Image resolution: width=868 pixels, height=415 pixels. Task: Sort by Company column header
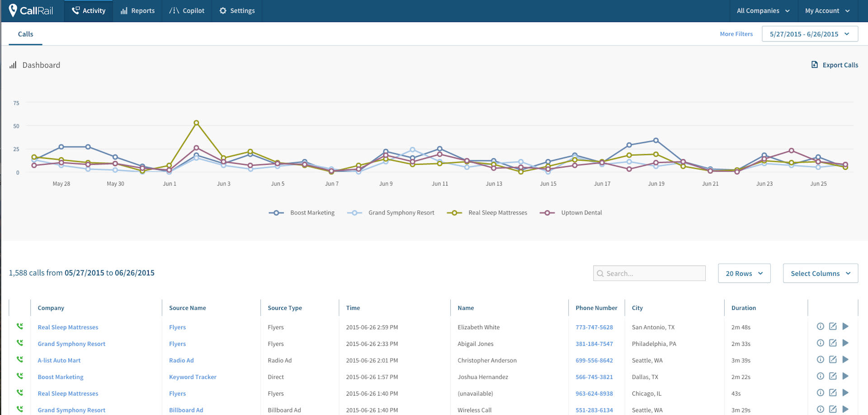pyautogui.click(x=51, y=308)
